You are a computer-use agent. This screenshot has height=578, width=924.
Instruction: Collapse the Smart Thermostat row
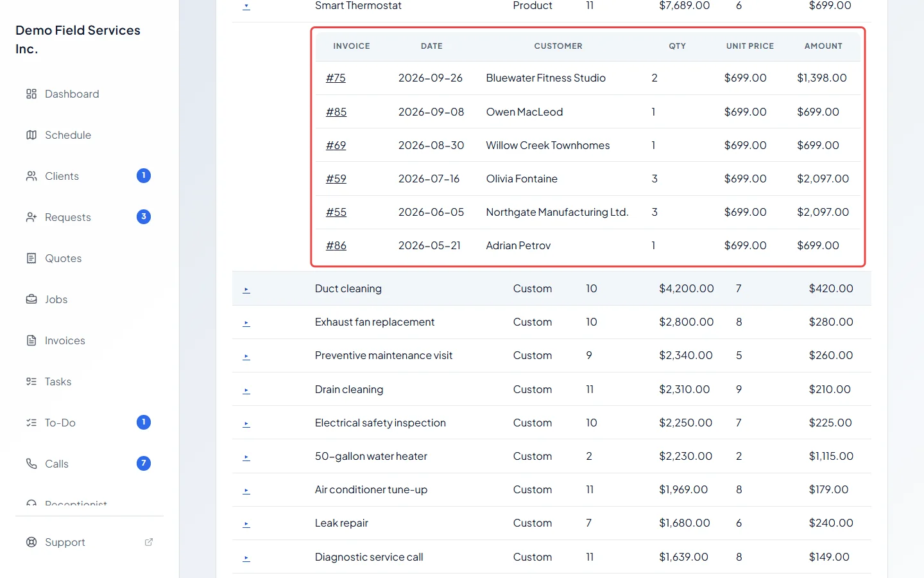(246, 6)
